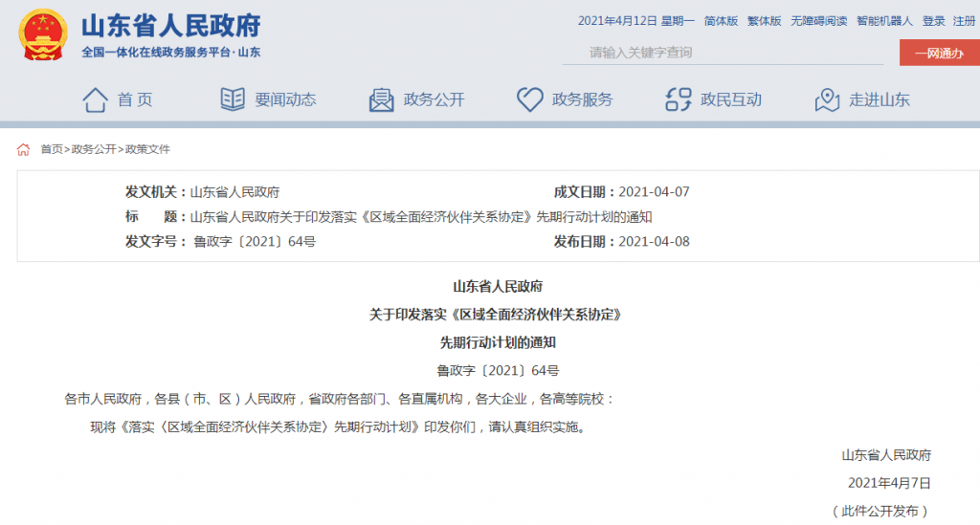Click the date 2021年4月12日 星期一

pyautogui.click(x=635, y=21)
